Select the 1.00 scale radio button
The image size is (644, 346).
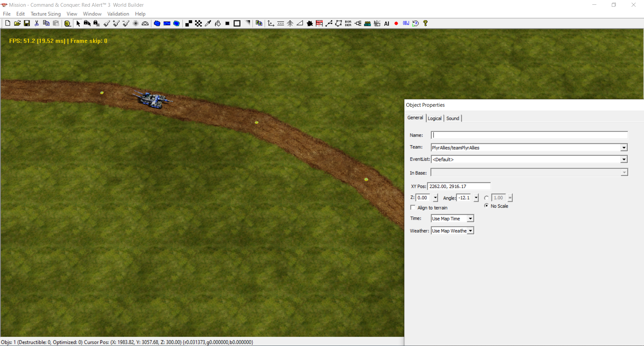point(486,198)
